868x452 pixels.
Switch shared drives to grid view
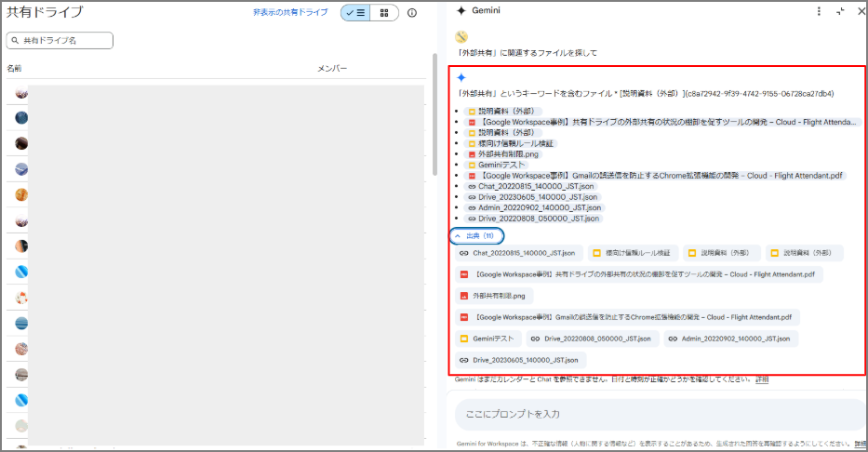(x=384, y=13)
